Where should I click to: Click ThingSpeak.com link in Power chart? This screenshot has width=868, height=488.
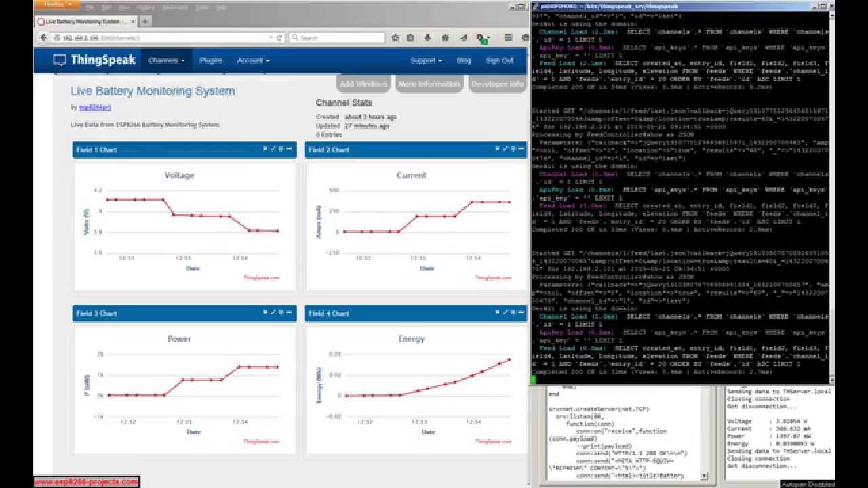coord(262,441)
